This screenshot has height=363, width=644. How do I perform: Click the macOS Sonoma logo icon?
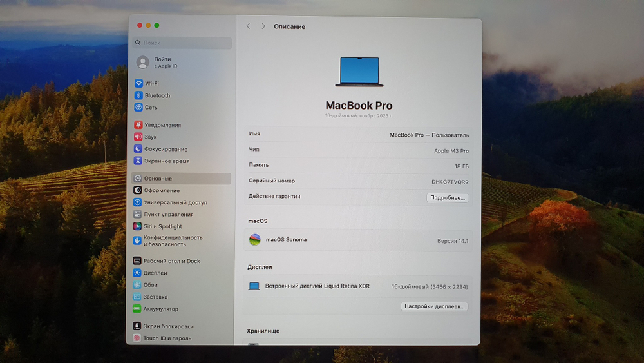pos(255,240)
